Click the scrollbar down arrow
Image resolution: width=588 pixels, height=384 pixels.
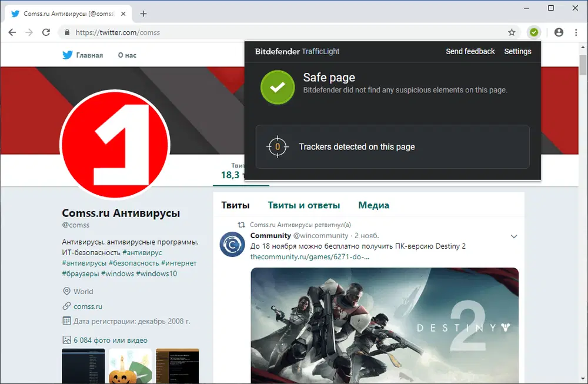tap(583, 379)
